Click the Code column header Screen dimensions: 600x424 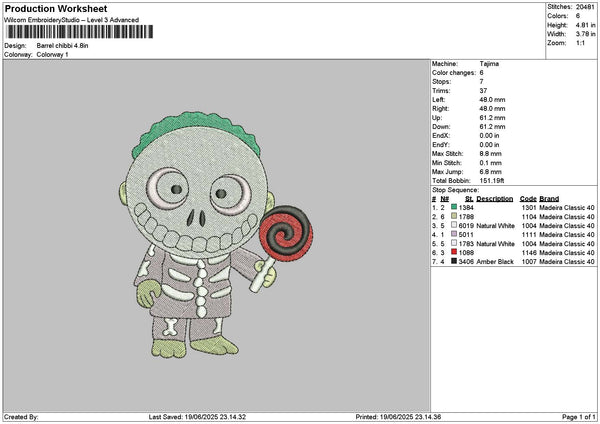(x=528, y=198)
